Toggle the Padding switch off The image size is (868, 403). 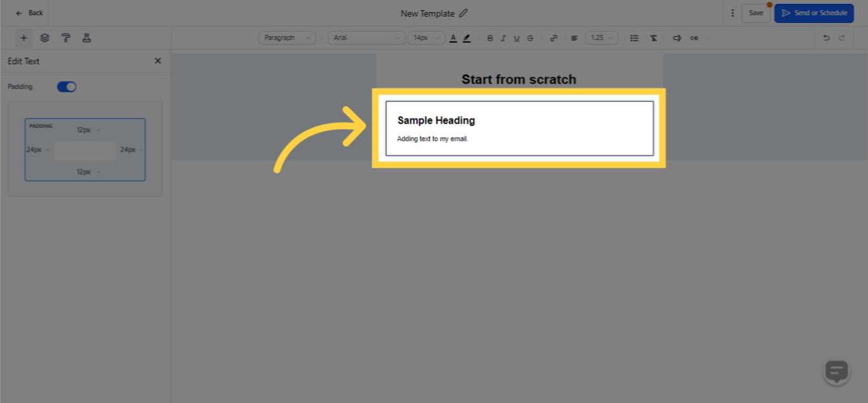coord(67,86)
